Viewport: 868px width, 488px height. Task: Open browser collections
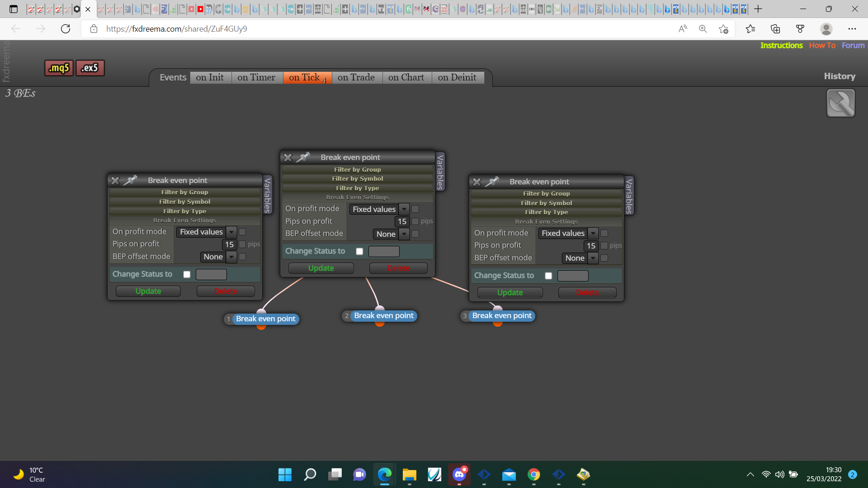pyautogui.click(x=775, y=29)
